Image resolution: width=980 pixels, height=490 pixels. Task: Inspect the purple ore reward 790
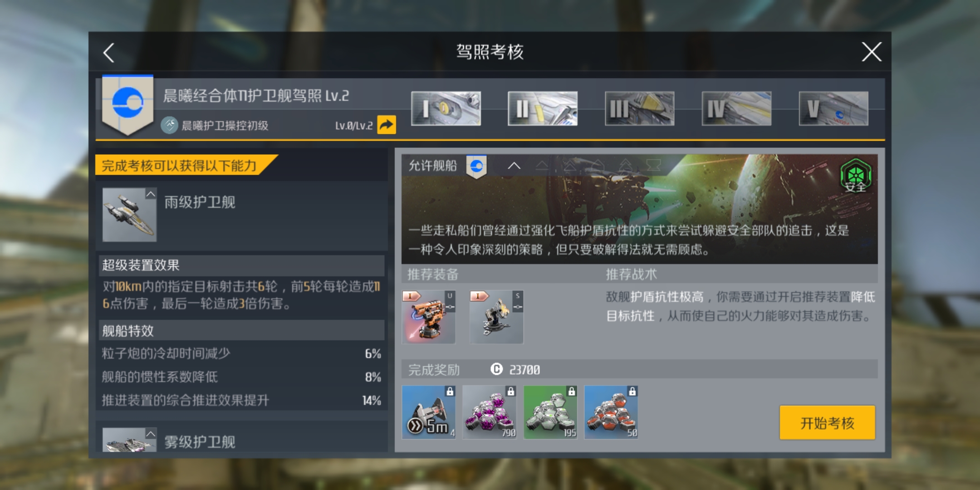coord(490,412)
